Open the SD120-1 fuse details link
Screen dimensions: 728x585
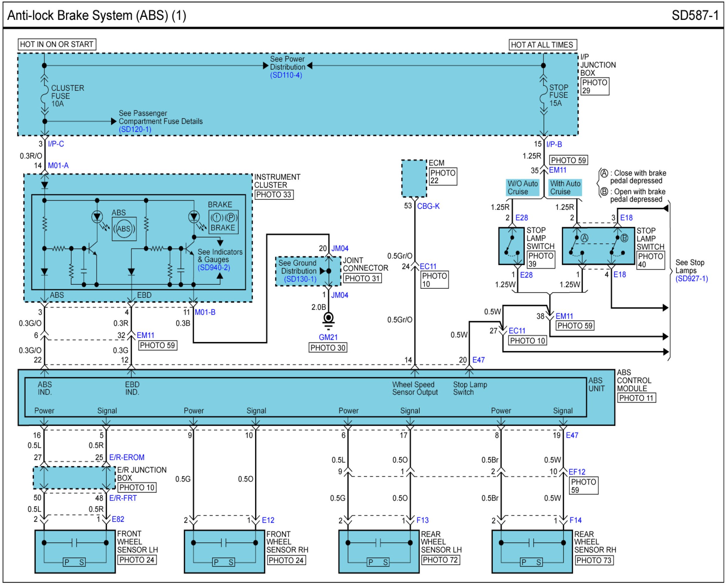tap(135, 129)
